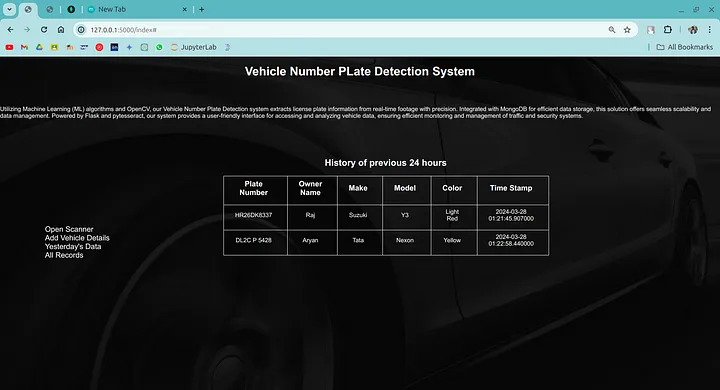Bookmark this page with the star icon

[627, 29]
